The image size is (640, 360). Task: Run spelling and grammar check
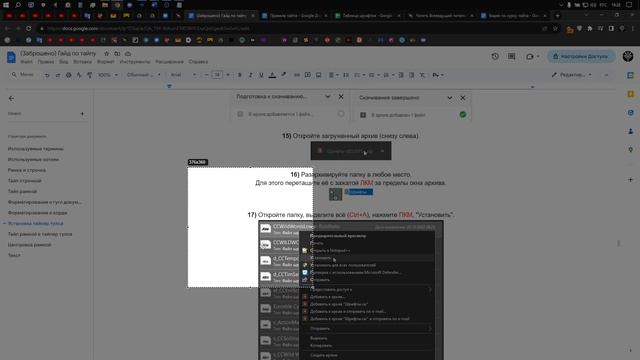pos(79,75)
